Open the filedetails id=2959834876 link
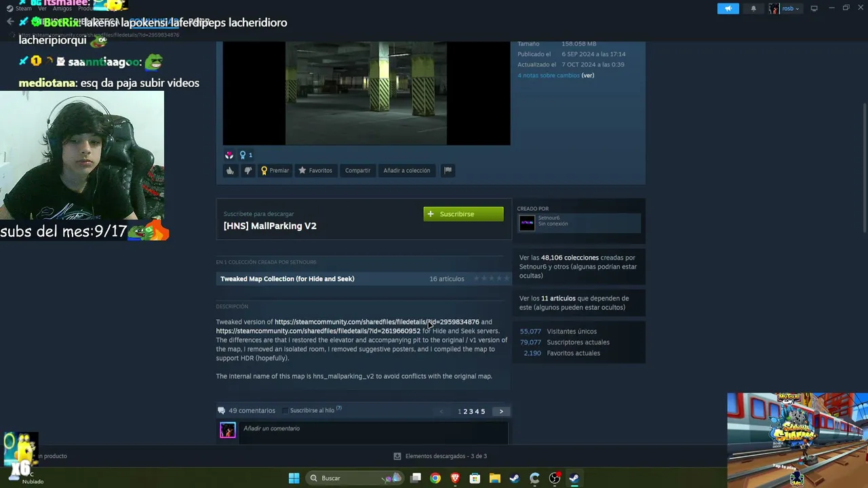This screenshot has height=488, width=868. tap(377, 322)
